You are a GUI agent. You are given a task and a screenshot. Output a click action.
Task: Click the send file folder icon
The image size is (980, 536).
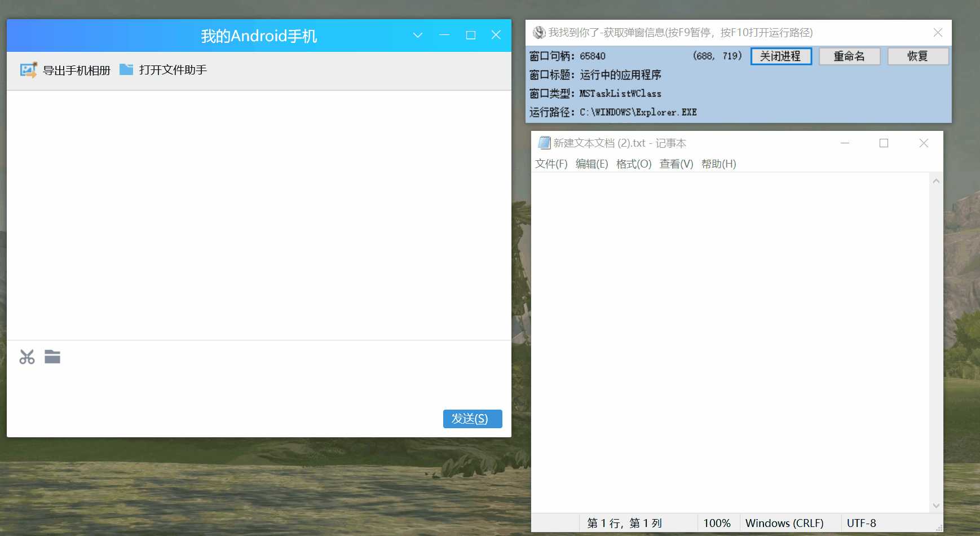point(52,357)
